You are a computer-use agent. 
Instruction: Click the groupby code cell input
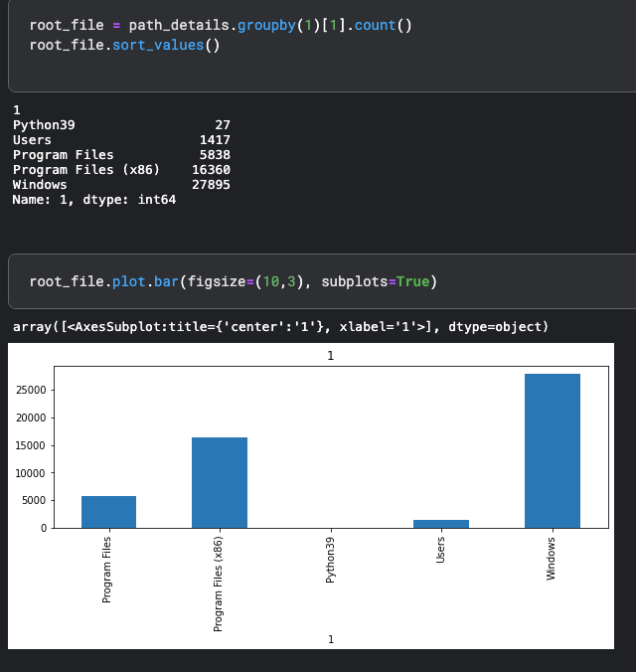(x=322, y=45)
